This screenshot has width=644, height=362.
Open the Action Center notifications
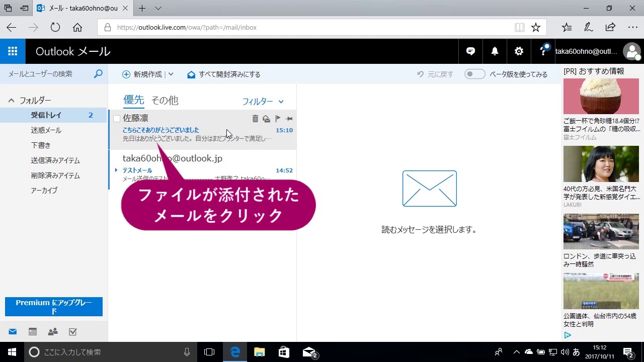(x=628, y=352)
